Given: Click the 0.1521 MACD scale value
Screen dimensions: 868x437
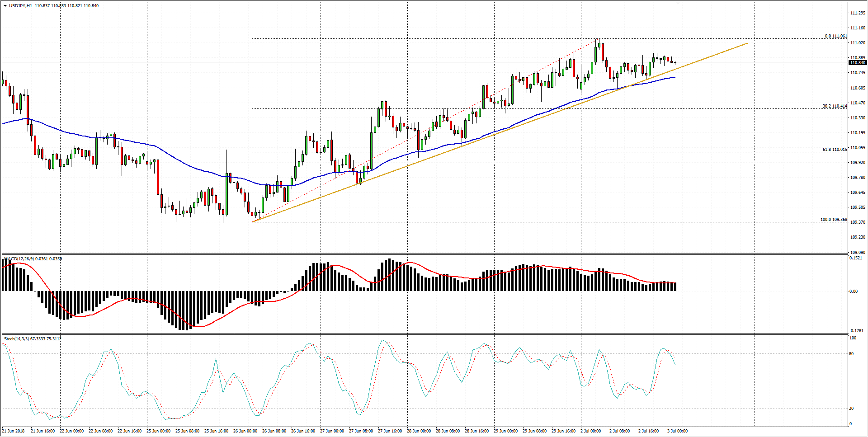Looking at the screenshot, I should point(855,258).
